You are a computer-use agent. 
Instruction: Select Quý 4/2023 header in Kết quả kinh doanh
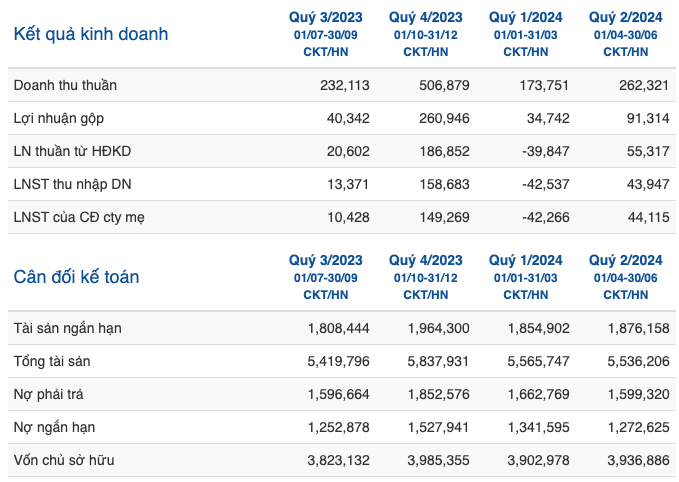[426, 17]
